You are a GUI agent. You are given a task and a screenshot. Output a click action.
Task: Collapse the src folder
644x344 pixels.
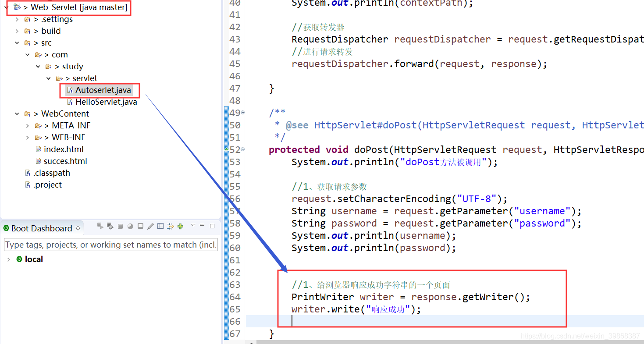pos(17,43)
